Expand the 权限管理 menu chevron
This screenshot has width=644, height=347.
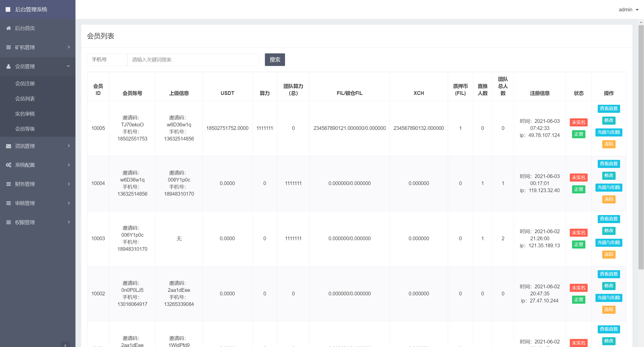[x=69, y=222]
